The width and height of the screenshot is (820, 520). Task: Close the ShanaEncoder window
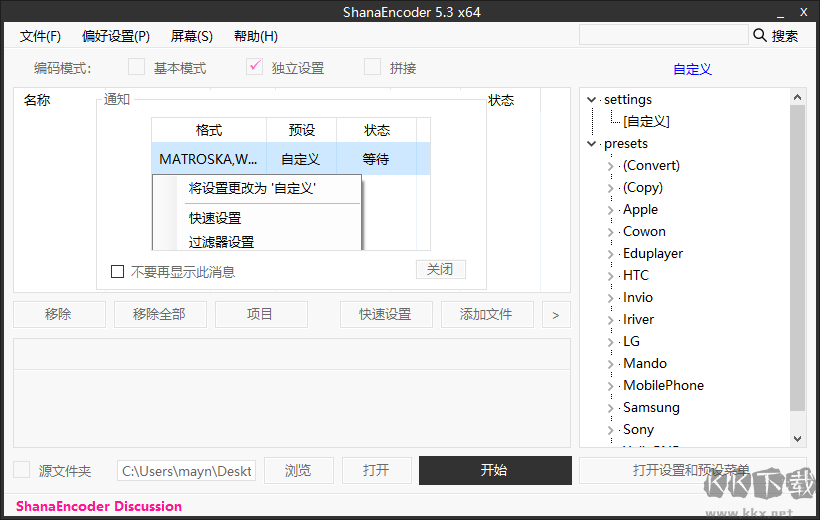pos(804,12)
